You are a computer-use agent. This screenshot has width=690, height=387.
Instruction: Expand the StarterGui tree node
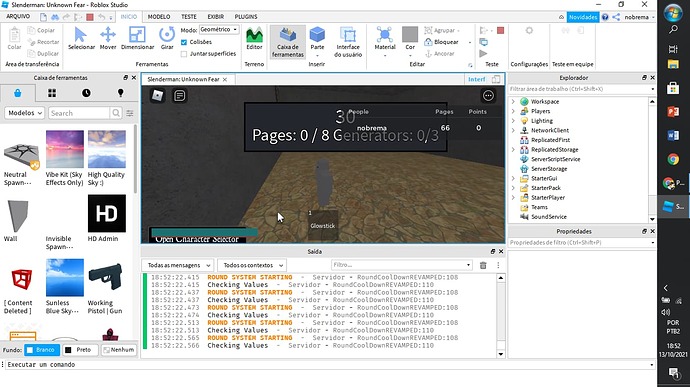click(x=513, y=178)
